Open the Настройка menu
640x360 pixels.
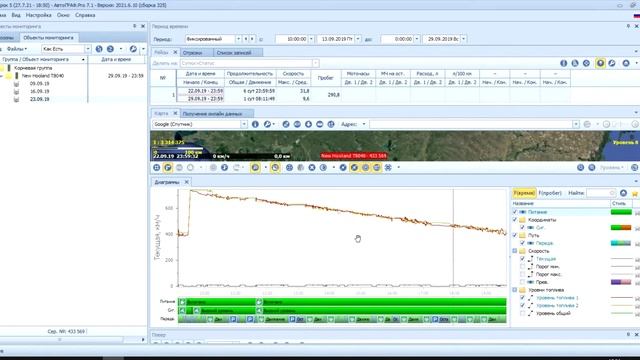tap(38, 15)
